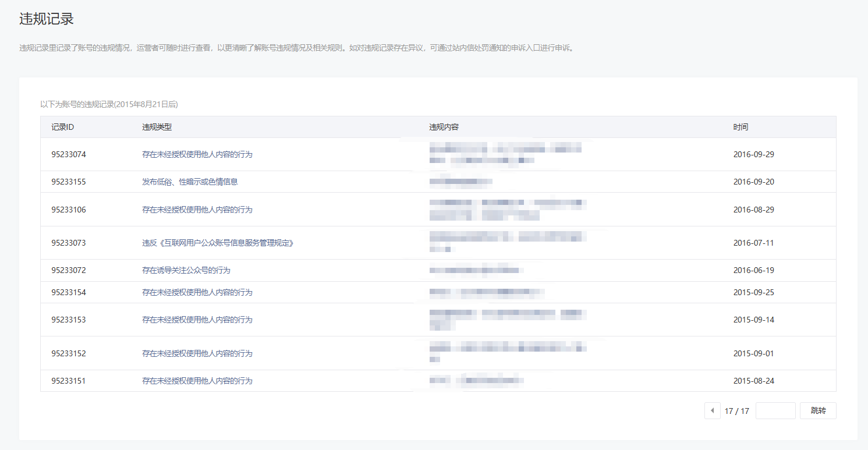Open violation type link for record 95233074
Image resolution: width=868 pixels, height=450 pixels.
[197, 154]
